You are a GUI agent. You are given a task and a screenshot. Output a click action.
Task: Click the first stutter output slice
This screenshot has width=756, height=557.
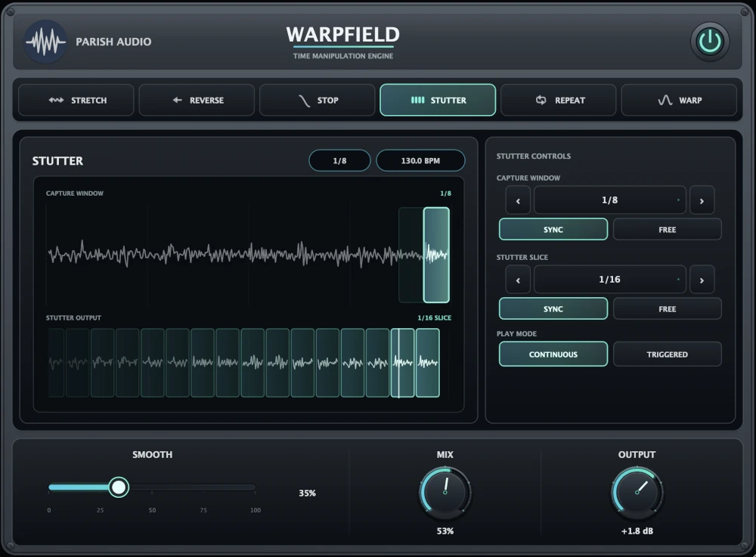tap(56, 363)
